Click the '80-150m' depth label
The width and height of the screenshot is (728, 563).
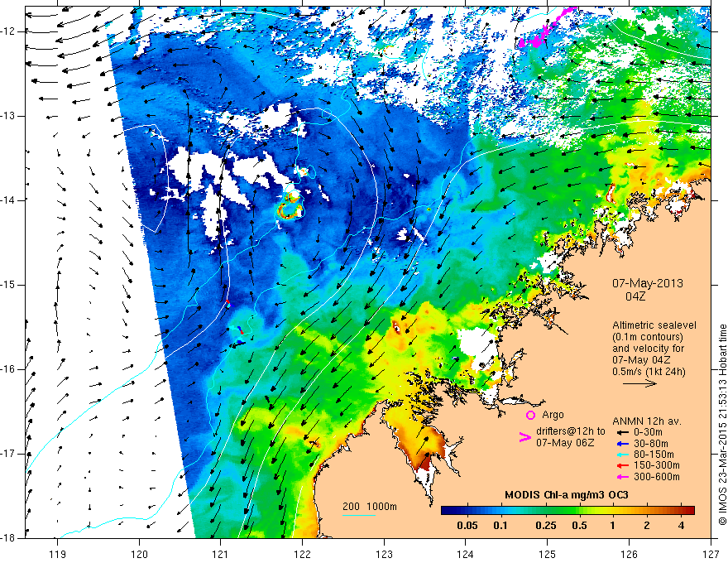coord(654,455)
